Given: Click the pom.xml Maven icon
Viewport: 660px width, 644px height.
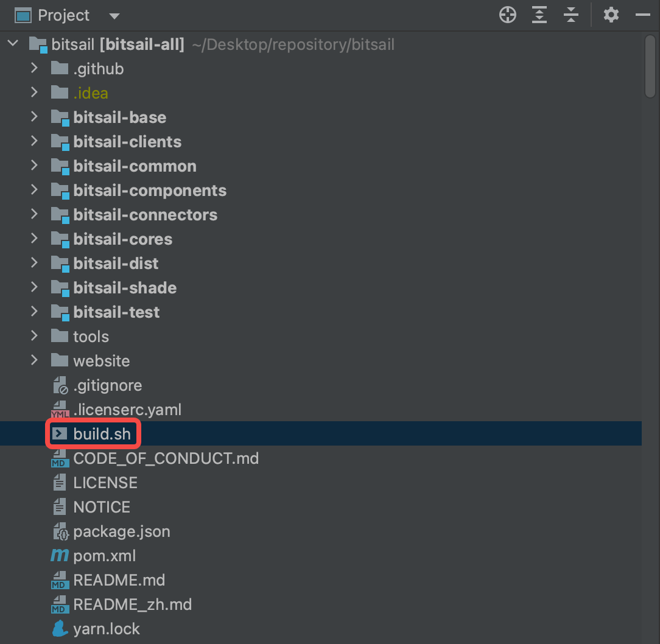Looking at the screenshot, I should point(60,556).
